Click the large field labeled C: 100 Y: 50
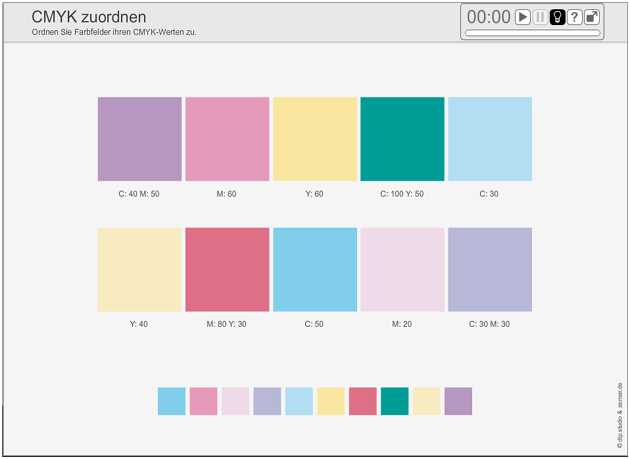 402,139
